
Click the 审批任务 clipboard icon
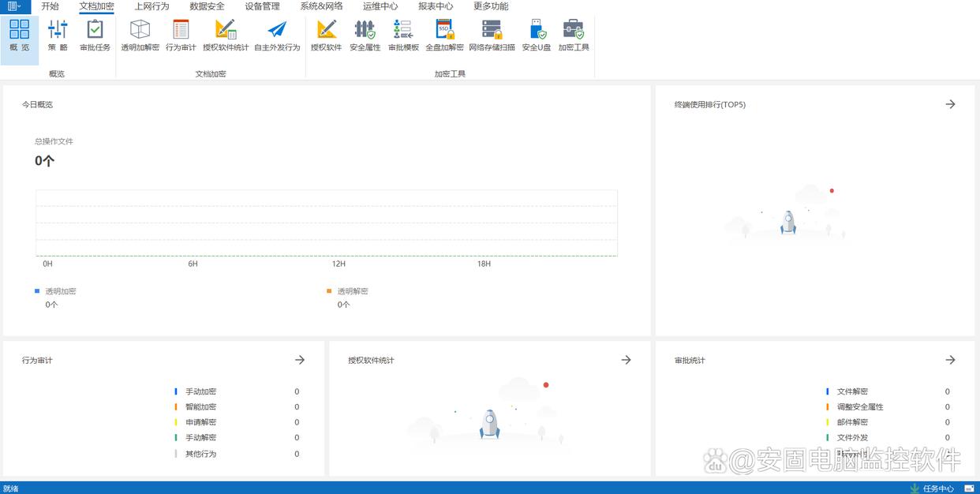coord(95,30)
